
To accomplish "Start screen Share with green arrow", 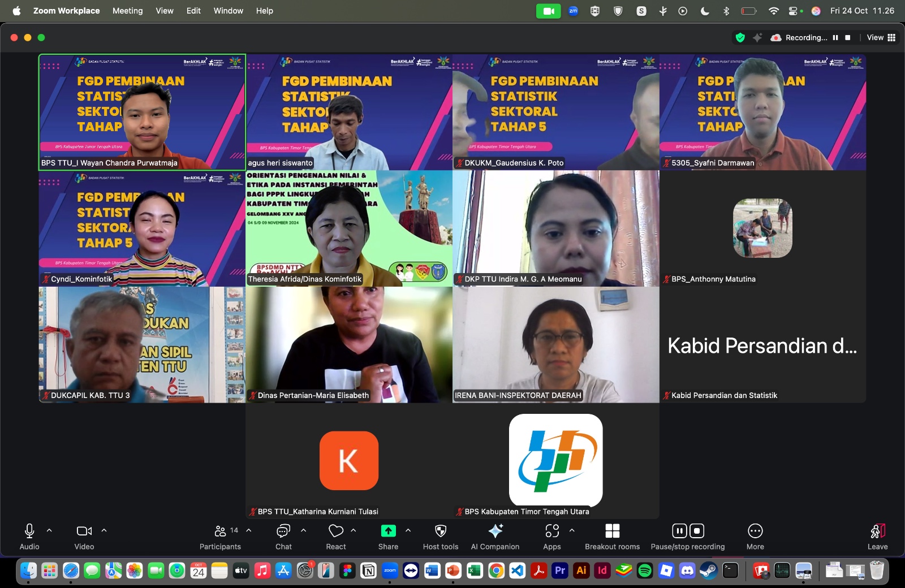I will (388, 537).
